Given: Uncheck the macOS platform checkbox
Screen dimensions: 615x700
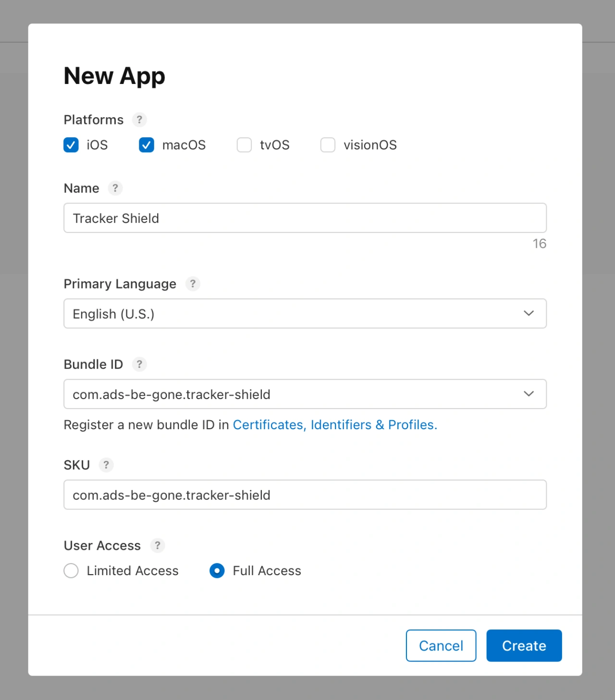Looking at the screenshot, I should click(147, 145).
